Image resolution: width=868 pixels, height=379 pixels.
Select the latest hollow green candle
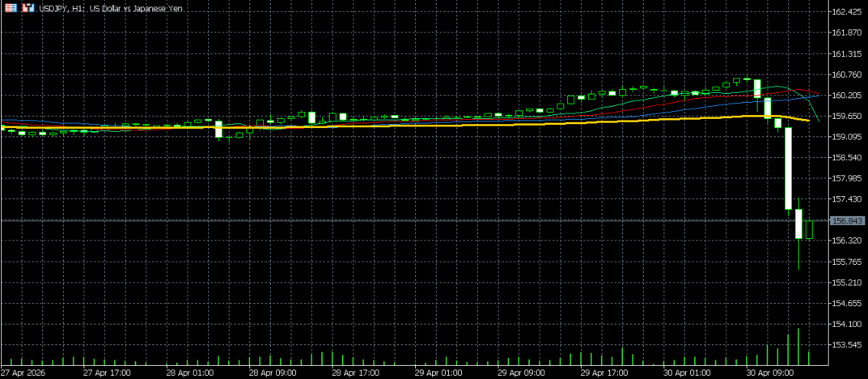[x=809, y=229]
